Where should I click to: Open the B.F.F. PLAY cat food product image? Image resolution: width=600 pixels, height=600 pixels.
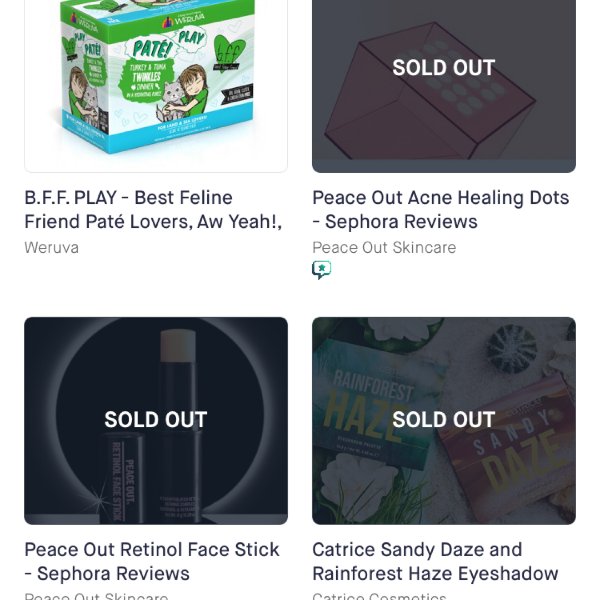(x=156, y=86)
